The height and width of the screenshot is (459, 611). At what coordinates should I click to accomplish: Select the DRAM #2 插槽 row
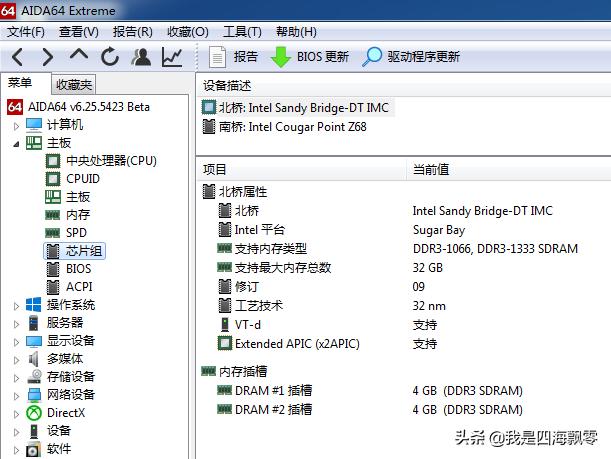(x=405, y=410)
